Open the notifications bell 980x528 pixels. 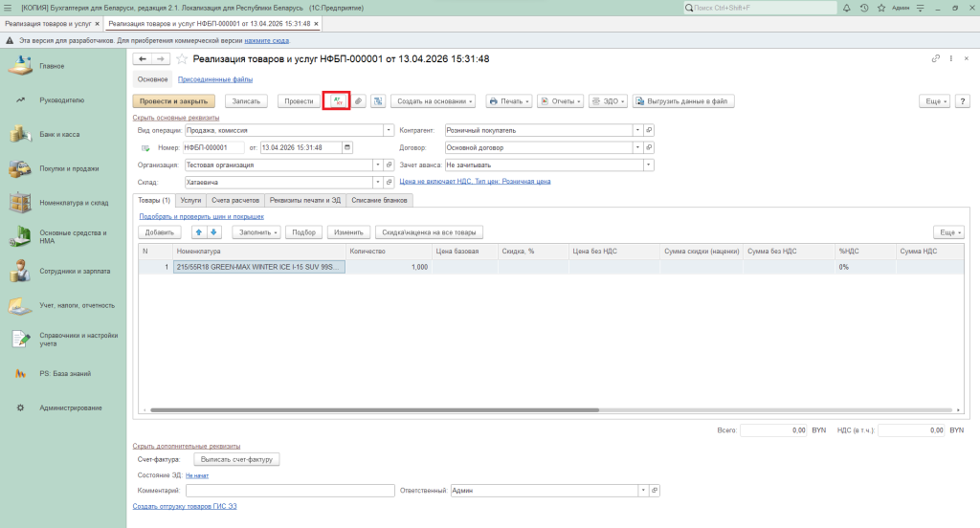click(847, 8)
